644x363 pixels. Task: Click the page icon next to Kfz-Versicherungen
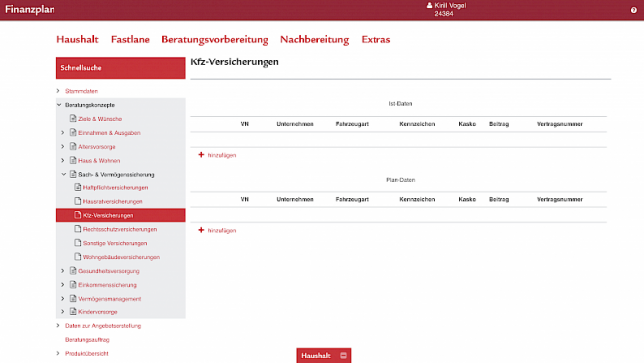pos(77,215)
